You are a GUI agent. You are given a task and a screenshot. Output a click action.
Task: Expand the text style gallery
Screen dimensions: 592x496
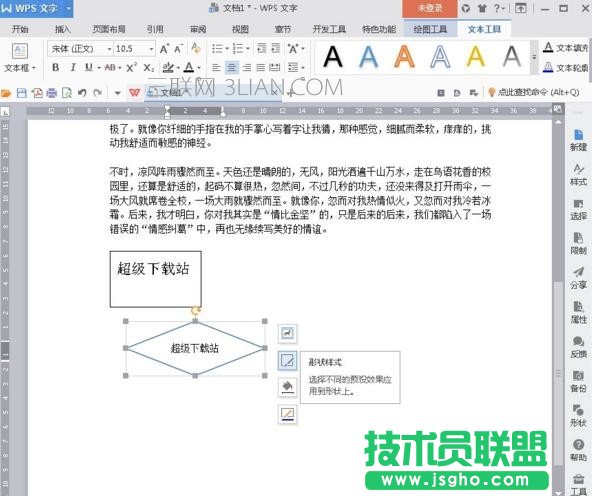click(534, 57)
